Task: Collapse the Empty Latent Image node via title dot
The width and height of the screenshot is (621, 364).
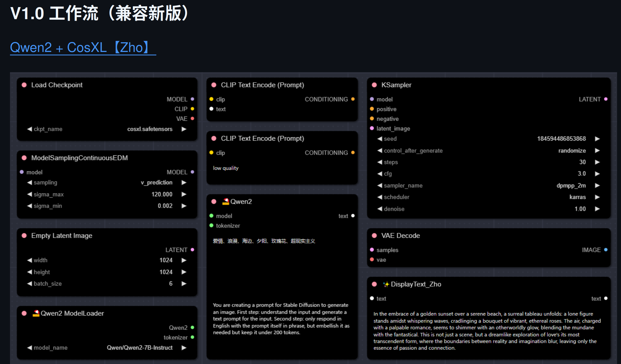Action: tap(24, 236)
